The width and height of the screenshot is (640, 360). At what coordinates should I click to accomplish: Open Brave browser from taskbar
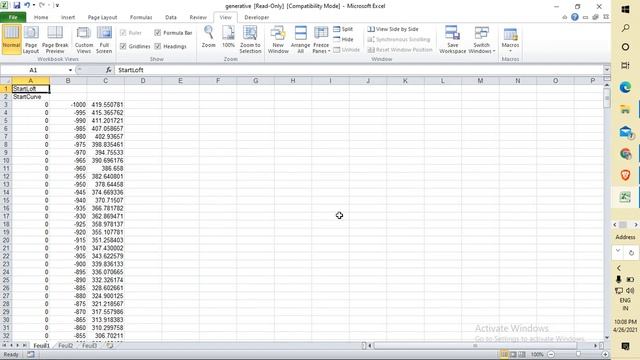(x=625, y=175)
